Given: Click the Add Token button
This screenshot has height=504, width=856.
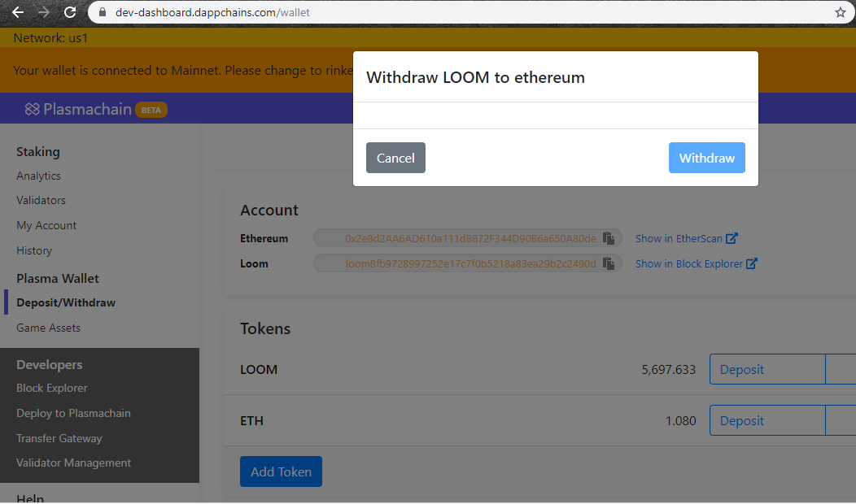Looking at the screenshot, I should pos(281,471).
